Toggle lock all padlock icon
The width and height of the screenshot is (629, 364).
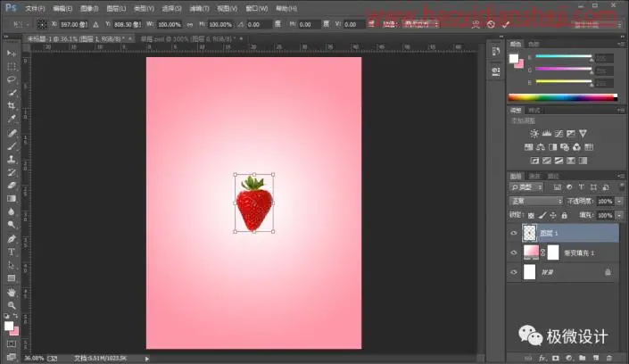click(565, 216)
